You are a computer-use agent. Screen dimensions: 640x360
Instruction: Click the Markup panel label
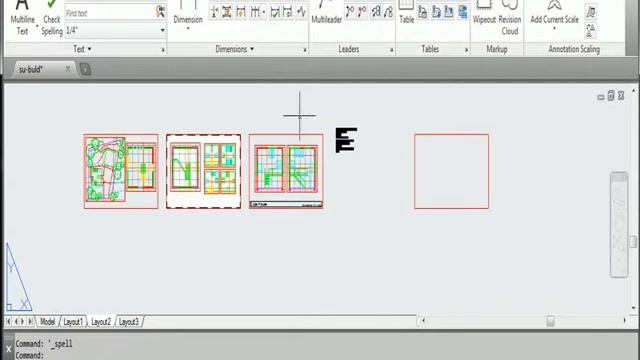click(x=497, y=49)
